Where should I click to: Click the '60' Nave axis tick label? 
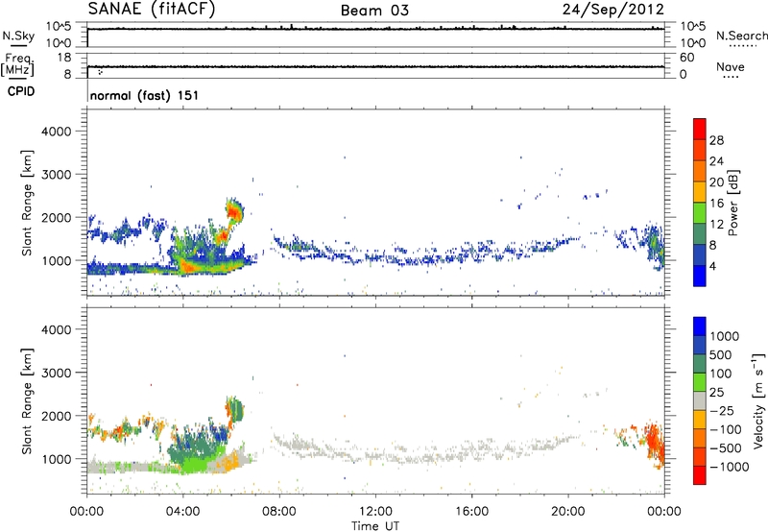coord(686,58)
